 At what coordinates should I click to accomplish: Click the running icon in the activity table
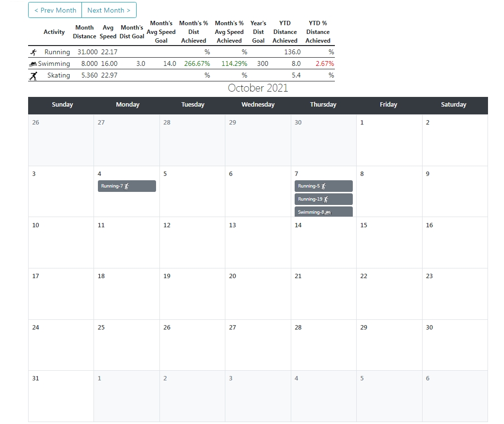tap(33, 52)
